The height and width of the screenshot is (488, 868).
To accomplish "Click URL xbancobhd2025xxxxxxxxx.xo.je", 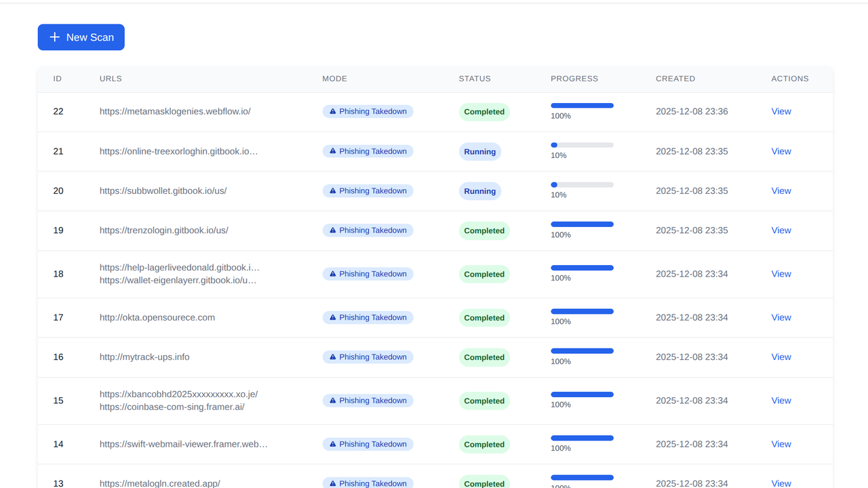I will (179, 394).
